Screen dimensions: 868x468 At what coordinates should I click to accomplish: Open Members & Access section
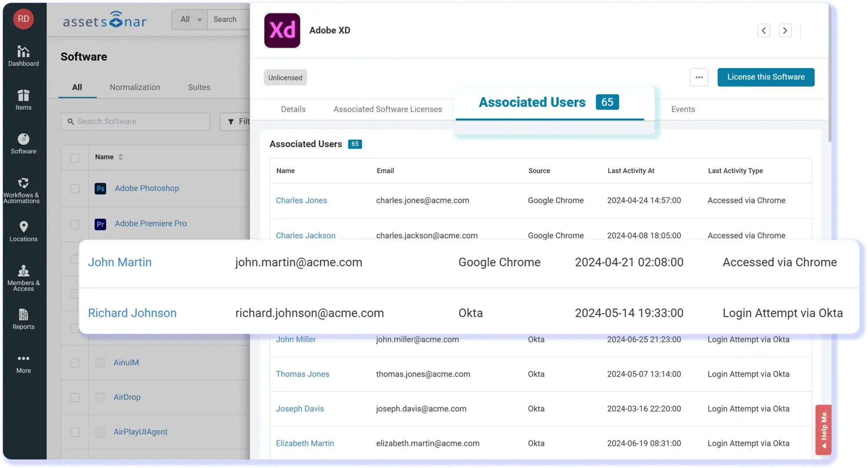[23, 278]
